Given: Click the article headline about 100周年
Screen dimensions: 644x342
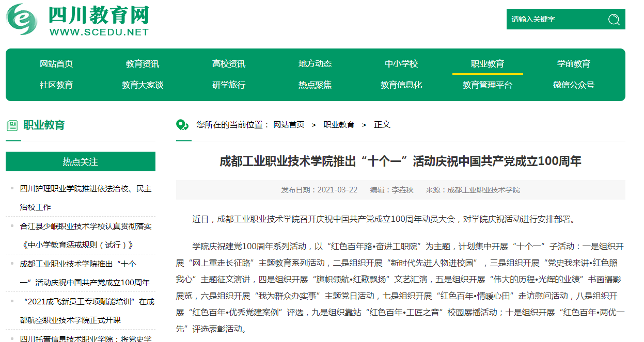Looking at the screenshot, I should (400, 161).
